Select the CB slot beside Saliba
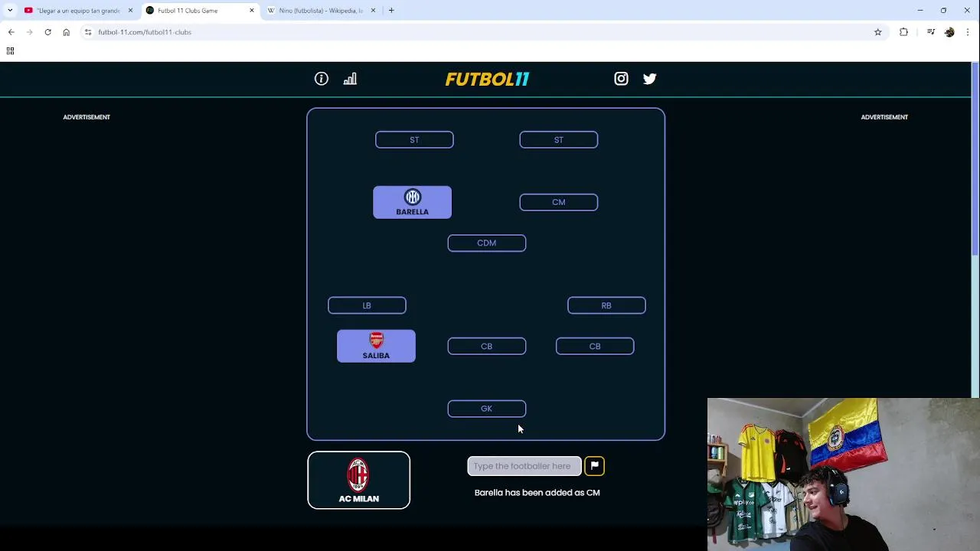The width and height of the screenshot is (980, 551). (487, 346)
